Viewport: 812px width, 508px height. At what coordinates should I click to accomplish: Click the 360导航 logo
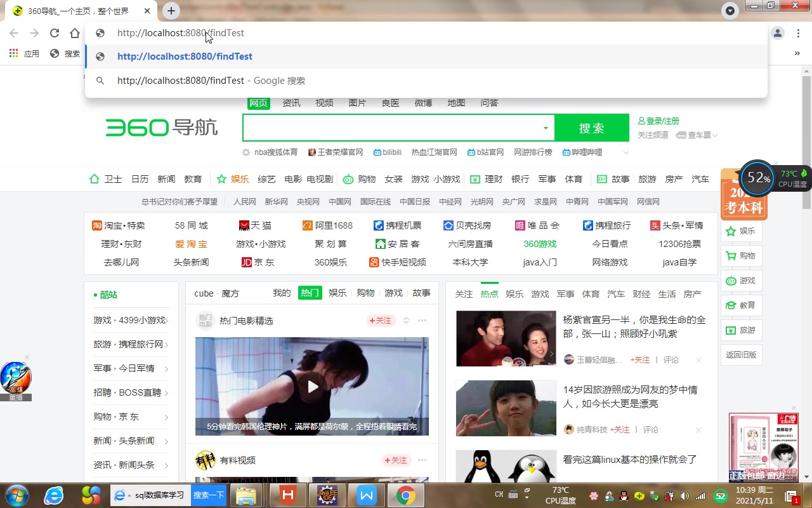(x=162, y=128)
